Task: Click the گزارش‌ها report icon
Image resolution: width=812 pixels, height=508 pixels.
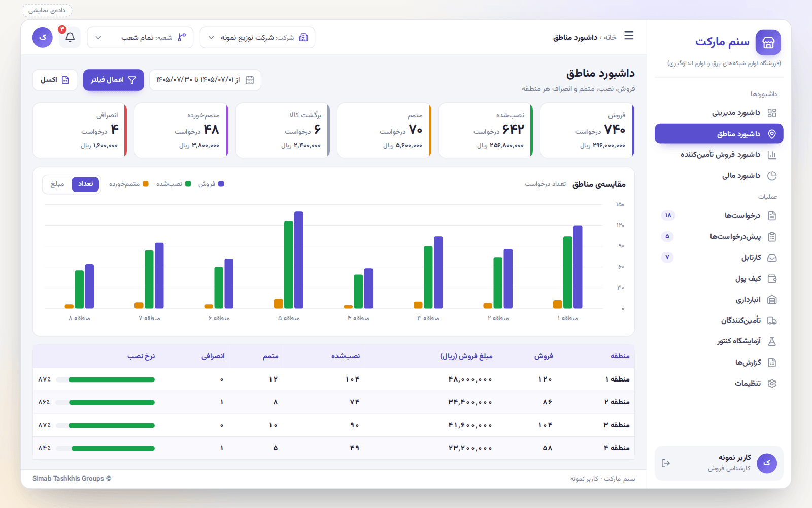Action: pyautogui.click(x=772, y=363)
